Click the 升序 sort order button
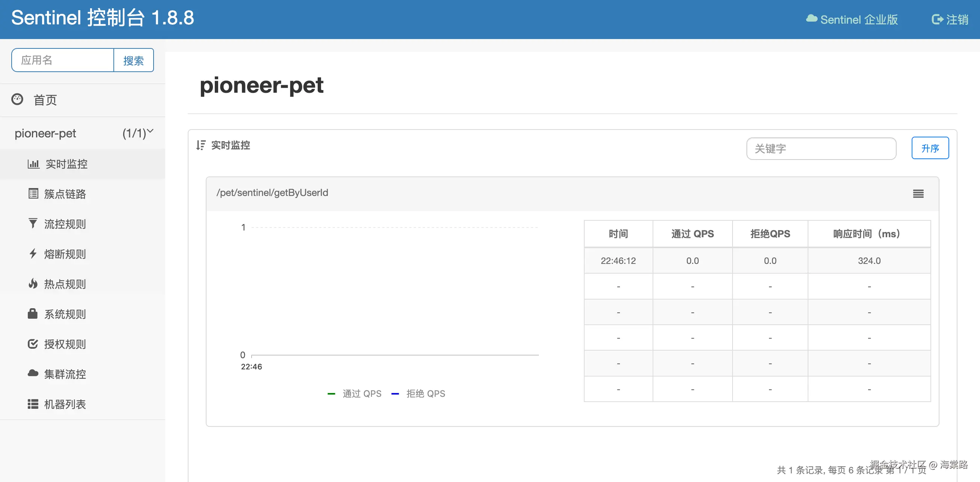Screen dimensions: 980x482 [x=930, y=148]
